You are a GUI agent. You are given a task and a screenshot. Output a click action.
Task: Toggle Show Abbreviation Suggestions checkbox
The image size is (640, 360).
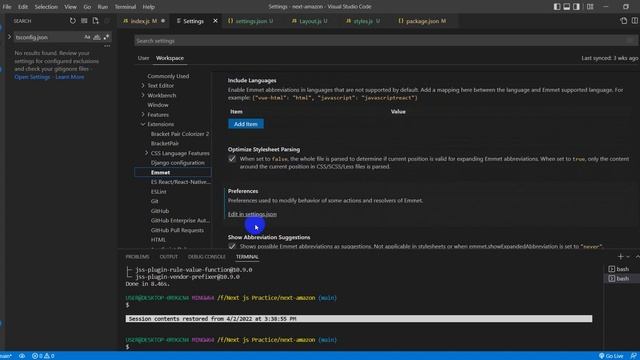[232, 246]
